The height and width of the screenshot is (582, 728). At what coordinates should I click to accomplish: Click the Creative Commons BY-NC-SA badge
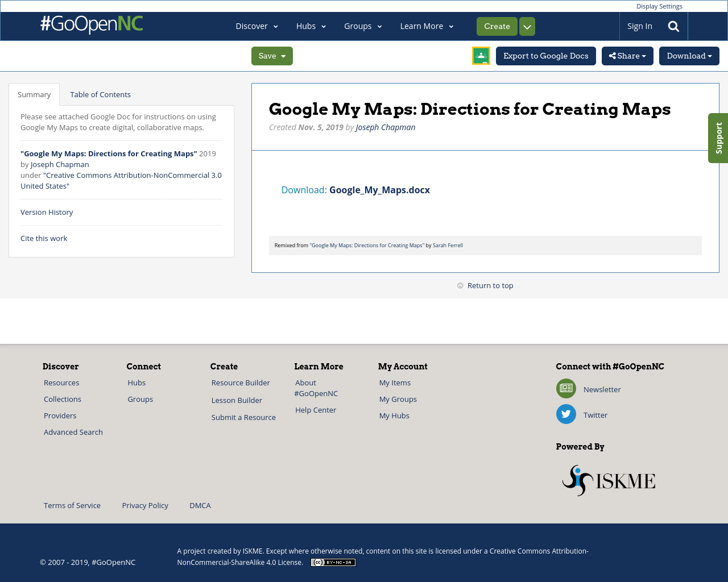(x=333, y=562)
